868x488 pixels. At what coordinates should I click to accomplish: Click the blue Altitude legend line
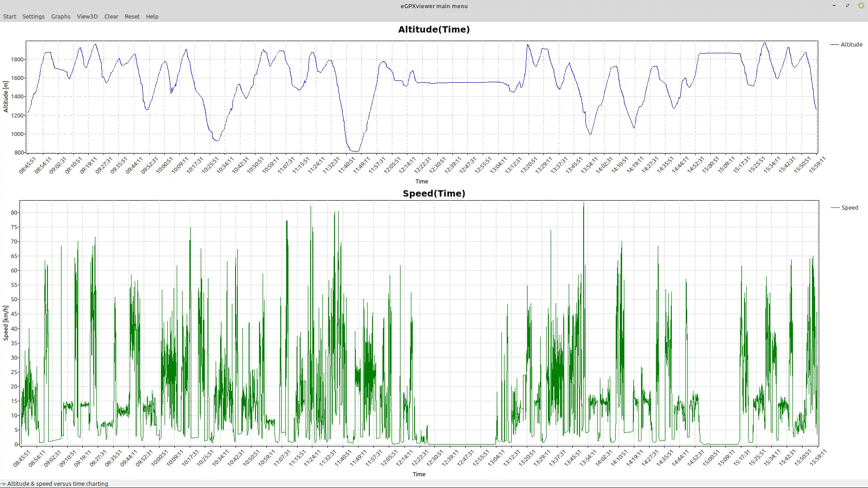(834, 45)
